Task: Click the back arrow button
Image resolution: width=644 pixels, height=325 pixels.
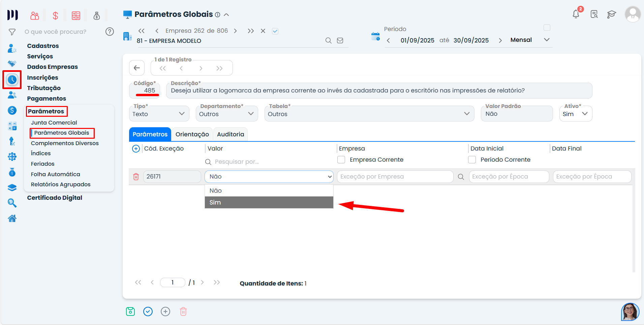Action: (x=137, y=68)
